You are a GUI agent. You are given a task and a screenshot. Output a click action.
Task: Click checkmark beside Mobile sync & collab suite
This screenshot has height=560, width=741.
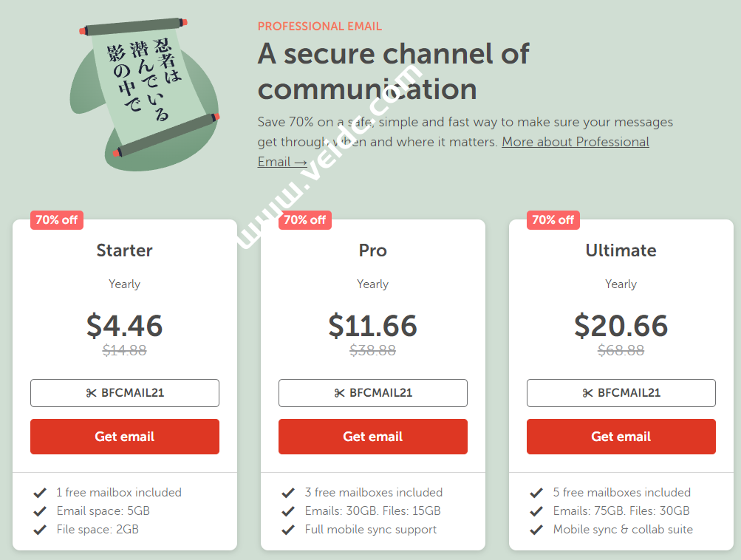536,529
